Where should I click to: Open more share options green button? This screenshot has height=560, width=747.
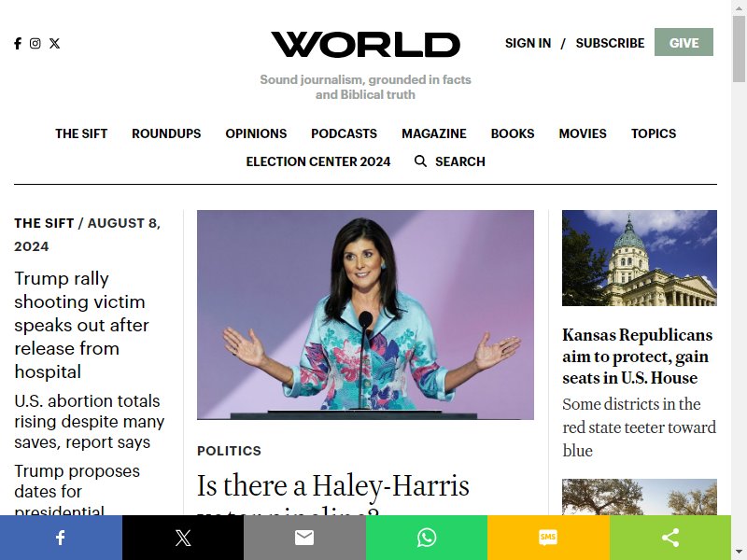(670, 538)
